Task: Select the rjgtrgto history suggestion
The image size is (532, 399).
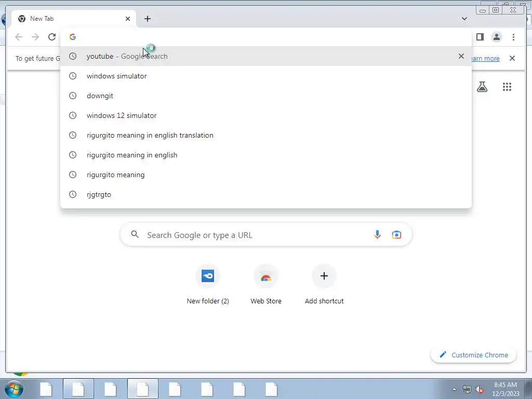Action: coord(266,194)
